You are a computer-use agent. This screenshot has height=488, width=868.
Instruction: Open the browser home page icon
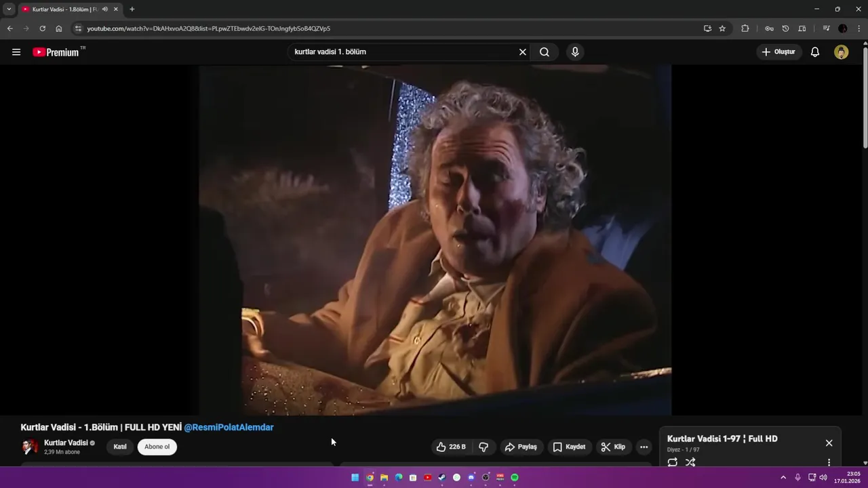click(59, 28)
